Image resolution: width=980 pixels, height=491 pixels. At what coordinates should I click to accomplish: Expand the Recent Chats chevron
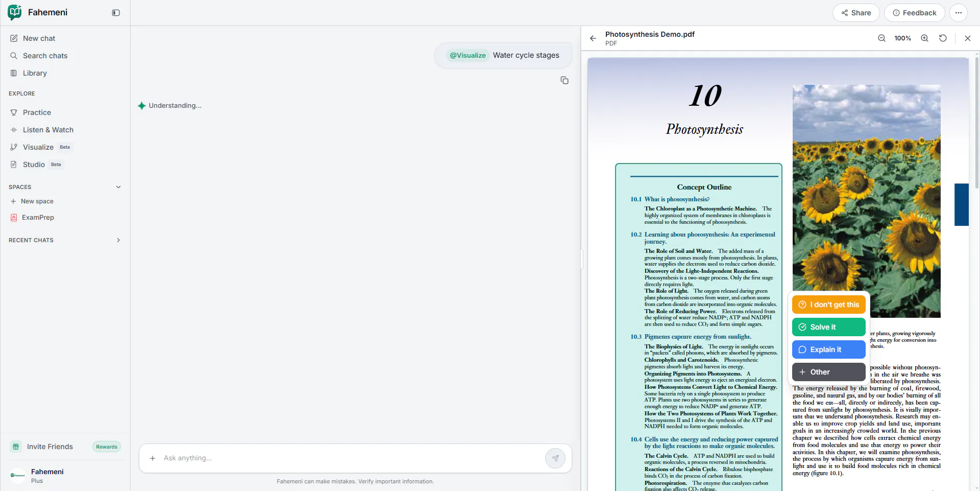[x=118, y=240]
